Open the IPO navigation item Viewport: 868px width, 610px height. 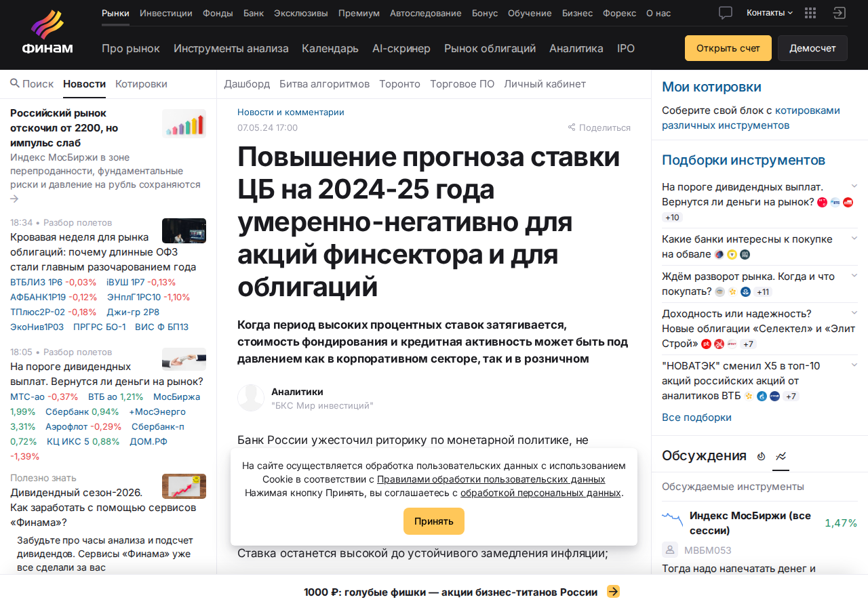pyautogui.click(x=626, y=48)
